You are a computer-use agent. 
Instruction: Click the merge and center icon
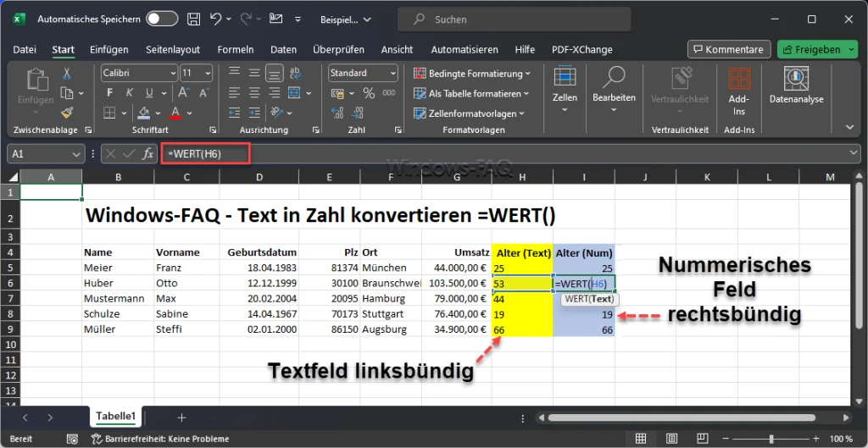(294, 93)
